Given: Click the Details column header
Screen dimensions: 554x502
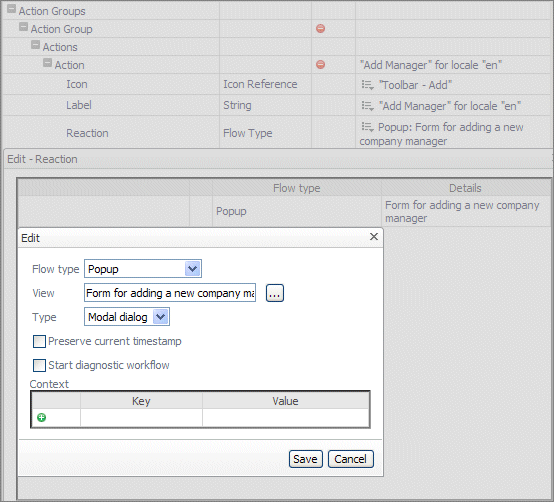Looking at the screenshot, I should 465,188.
